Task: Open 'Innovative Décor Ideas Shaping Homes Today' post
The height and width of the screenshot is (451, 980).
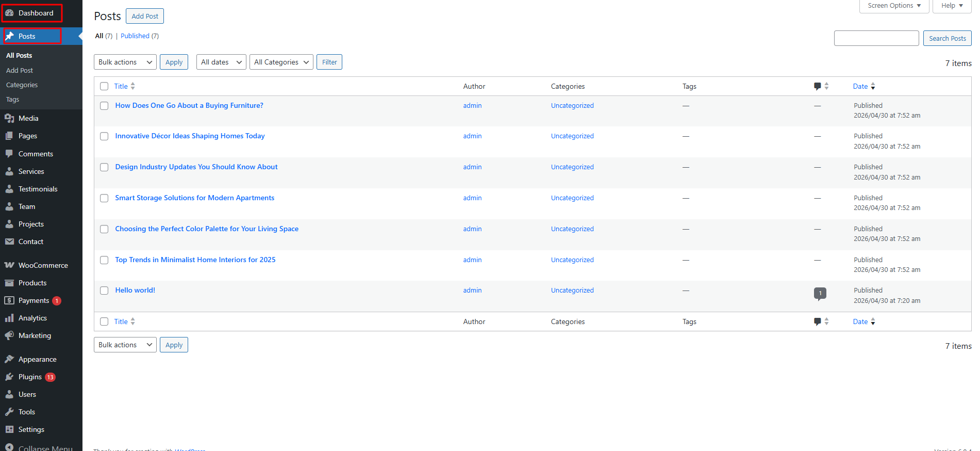Action: (190, 136)
